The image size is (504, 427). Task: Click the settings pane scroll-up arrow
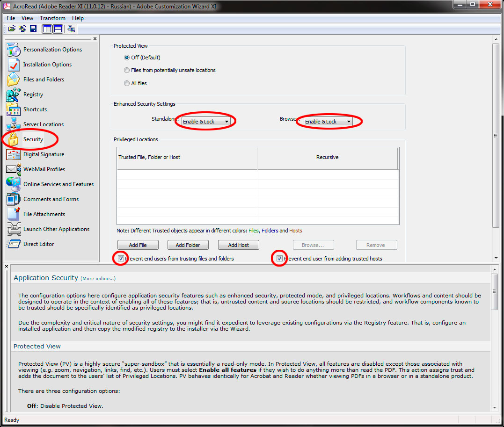click(x=496, y=39)
